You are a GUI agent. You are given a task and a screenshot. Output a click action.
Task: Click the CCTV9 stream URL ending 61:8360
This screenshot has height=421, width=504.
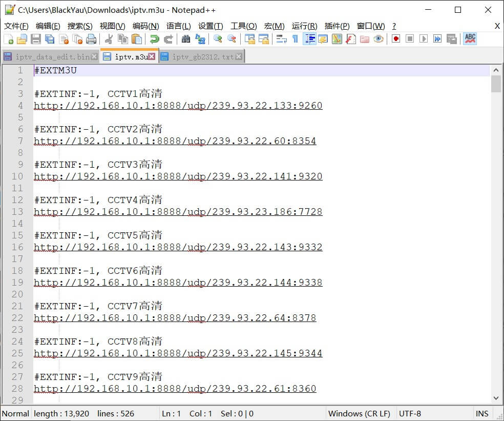coord(175,389)
